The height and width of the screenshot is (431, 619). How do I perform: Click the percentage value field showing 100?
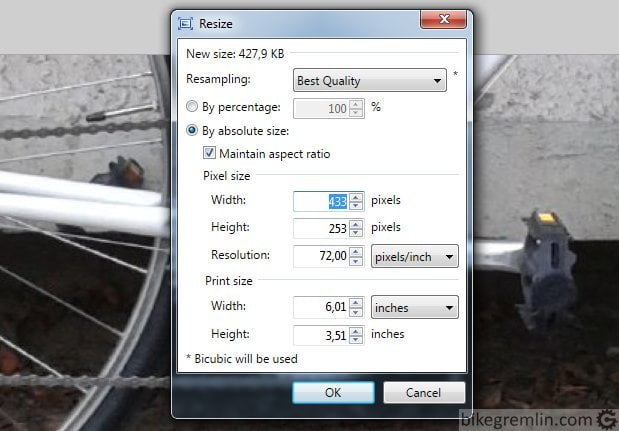[x=321, y=108]
